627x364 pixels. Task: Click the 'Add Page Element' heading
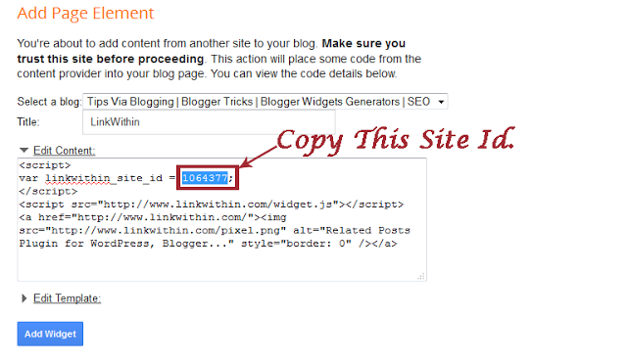pyautogui.click(x=85, y=14)
